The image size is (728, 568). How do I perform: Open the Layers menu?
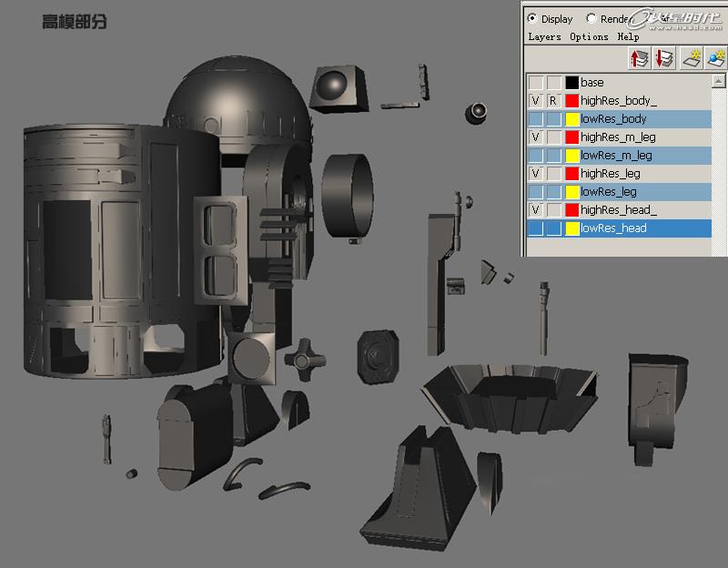click(x=544, y=36)
